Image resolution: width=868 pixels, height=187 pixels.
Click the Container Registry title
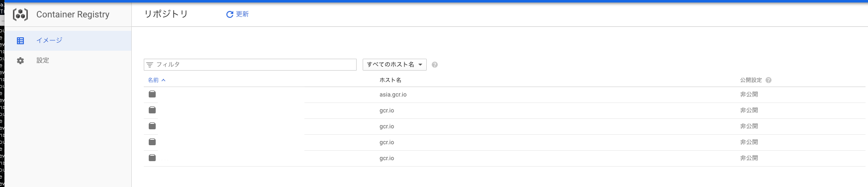click(x=73, y=14)
